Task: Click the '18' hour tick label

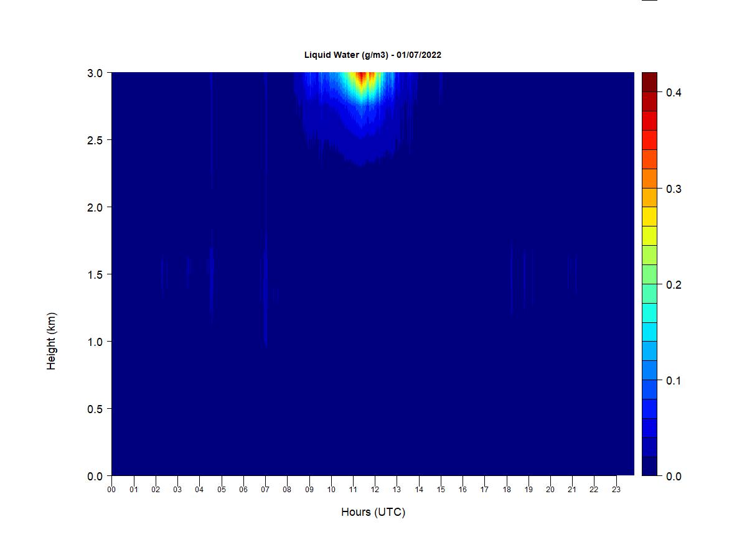Action: tap(507, 490)
